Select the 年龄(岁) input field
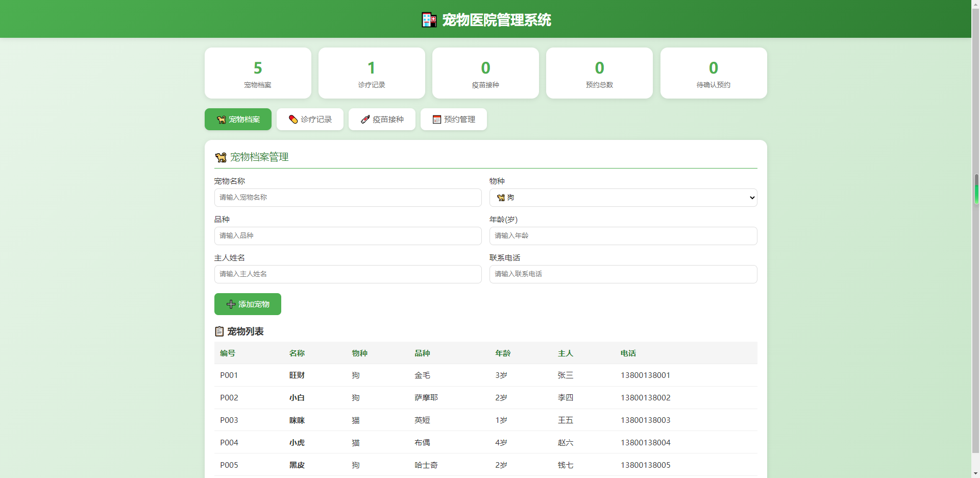This screenshot has height=478, width=980. click(x=623, y=236)
